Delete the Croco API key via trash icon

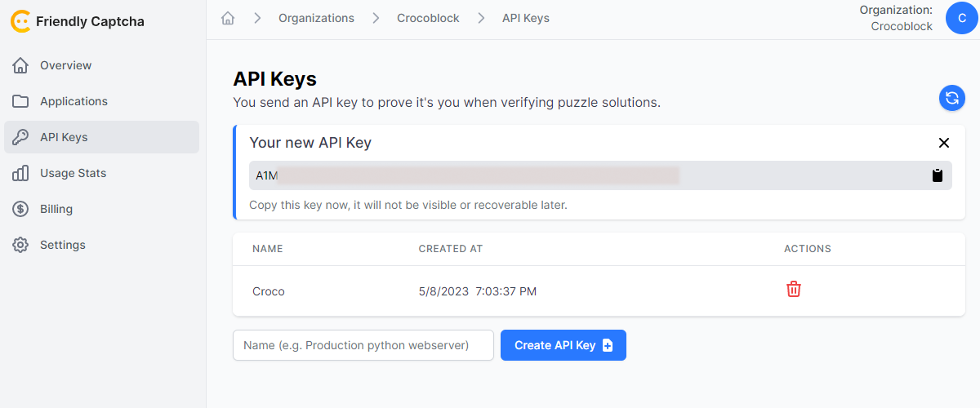tap(793, 289)
